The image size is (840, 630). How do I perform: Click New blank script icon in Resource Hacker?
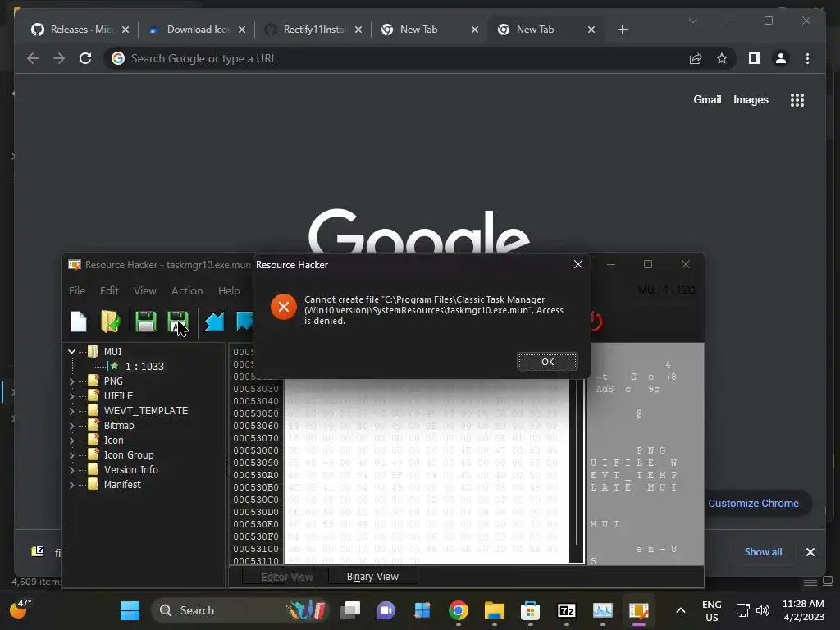[79, 322]
